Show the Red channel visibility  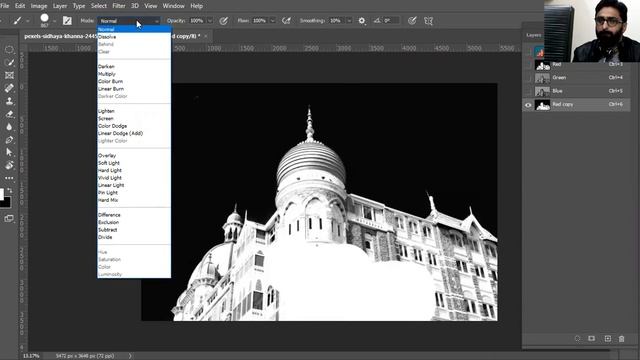[528, 64]
